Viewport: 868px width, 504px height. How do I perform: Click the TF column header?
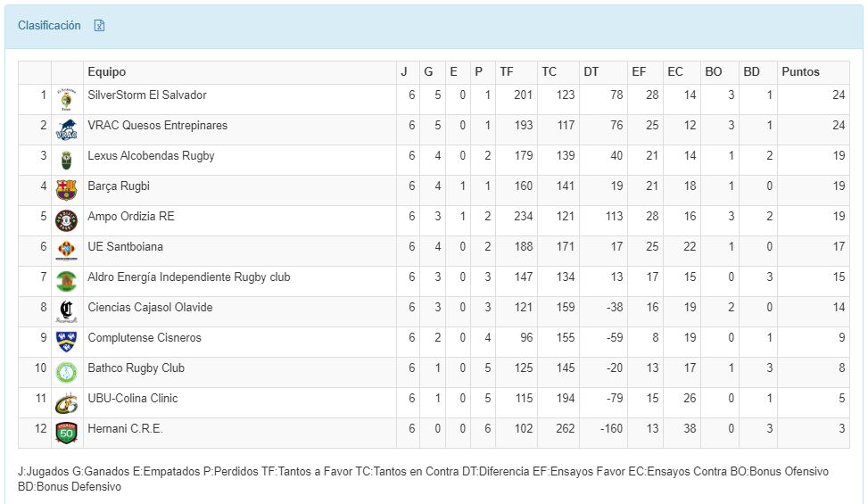point(507,72)
